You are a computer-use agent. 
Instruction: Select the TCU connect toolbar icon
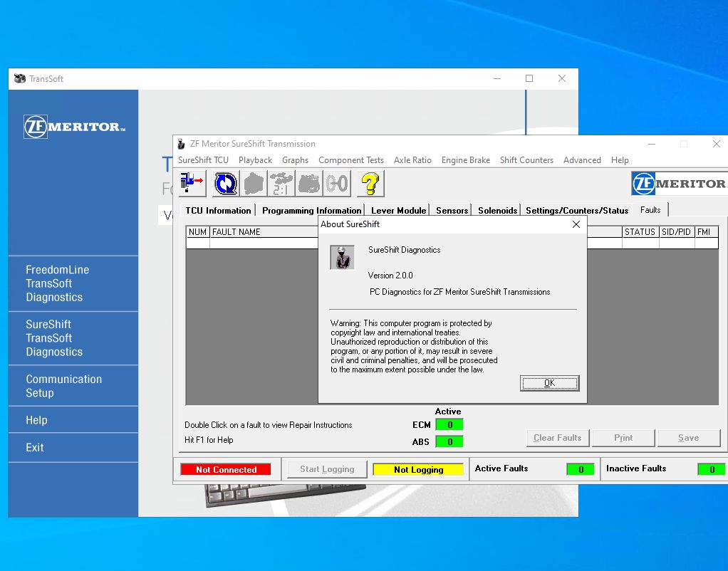(x=191, y=183)
